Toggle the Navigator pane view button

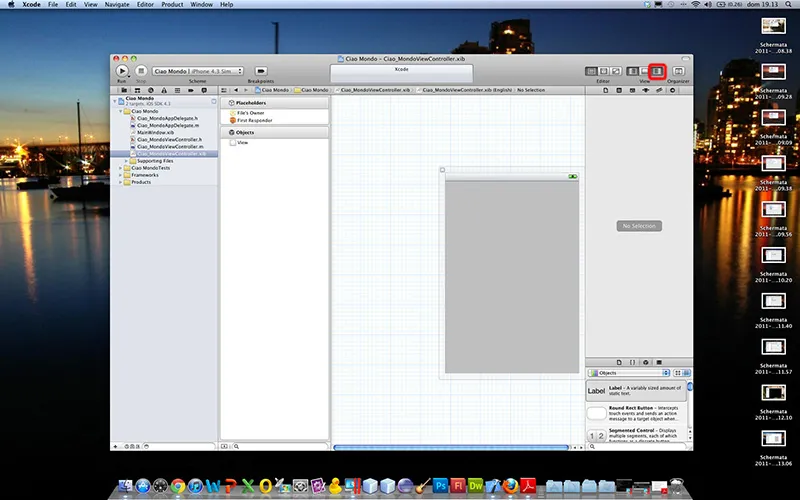(632, 71)
